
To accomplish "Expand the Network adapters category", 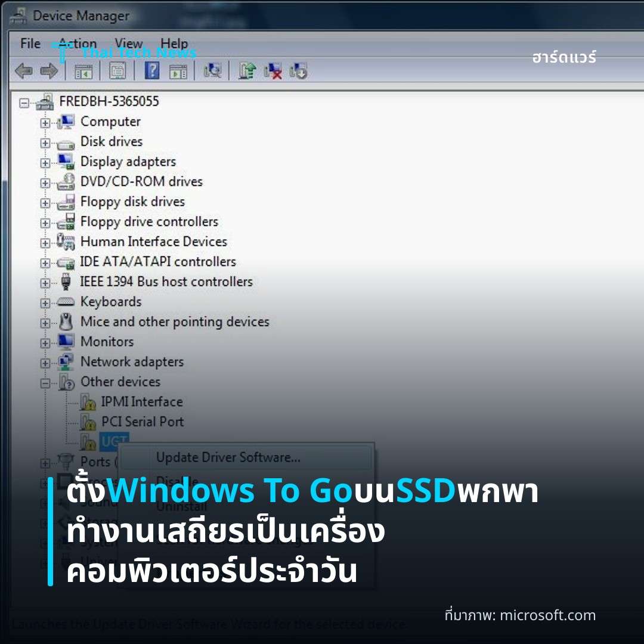I will (x=45, y=363).
